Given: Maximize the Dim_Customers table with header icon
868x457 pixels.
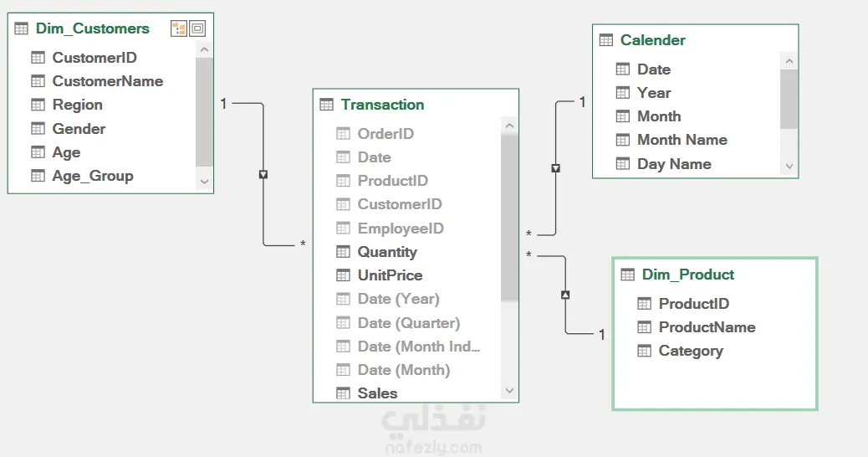Looking at the screenshot, I should pyautogui.click(x=197, y=28).
